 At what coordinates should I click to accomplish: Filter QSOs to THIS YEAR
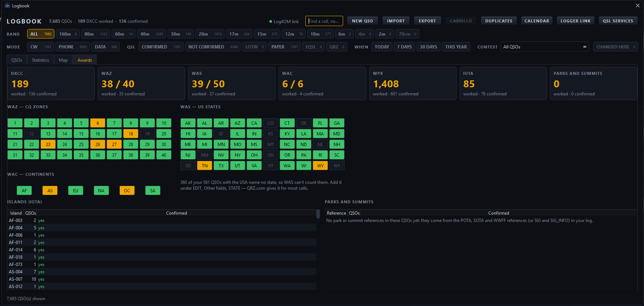pos(456,47)
